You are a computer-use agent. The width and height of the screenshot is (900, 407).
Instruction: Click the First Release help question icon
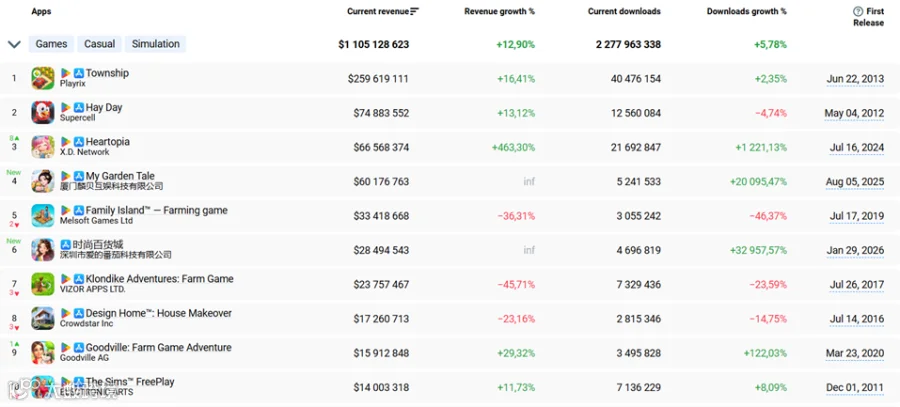coord(858,11)
